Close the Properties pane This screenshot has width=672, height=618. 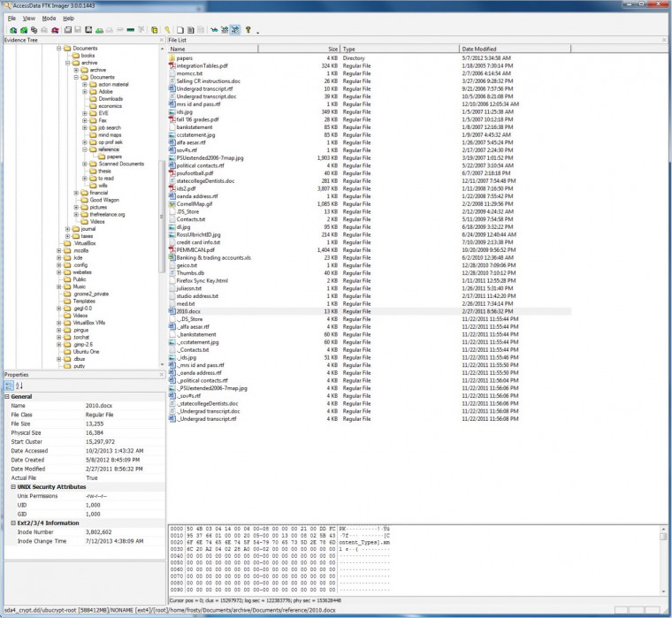click(x=160, y=375)
